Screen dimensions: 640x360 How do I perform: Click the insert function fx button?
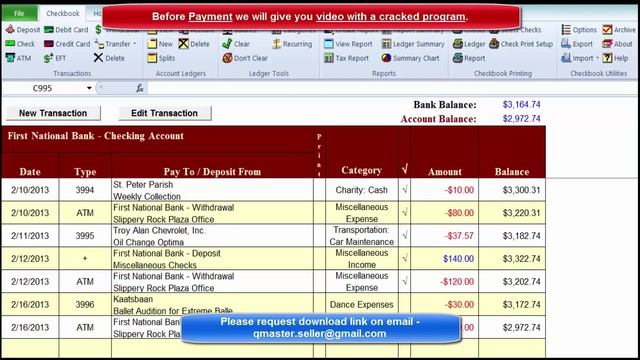(x=140, y=88)
